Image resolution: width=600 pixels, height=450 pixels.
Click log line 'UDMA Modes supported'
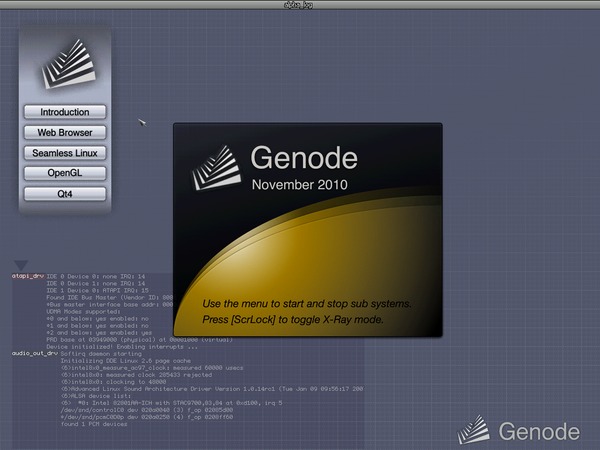pyautogui.click(x=83, y=311)
